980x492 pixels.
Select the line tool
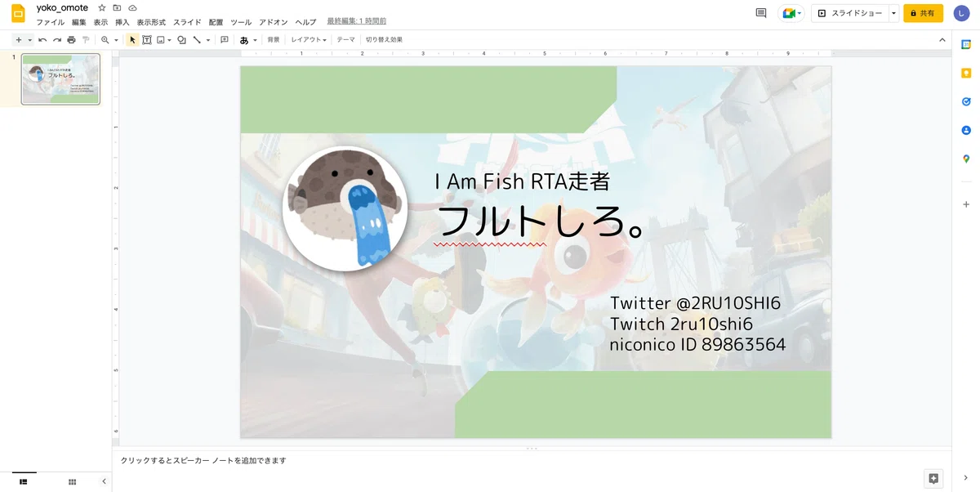tap(197, 39)
